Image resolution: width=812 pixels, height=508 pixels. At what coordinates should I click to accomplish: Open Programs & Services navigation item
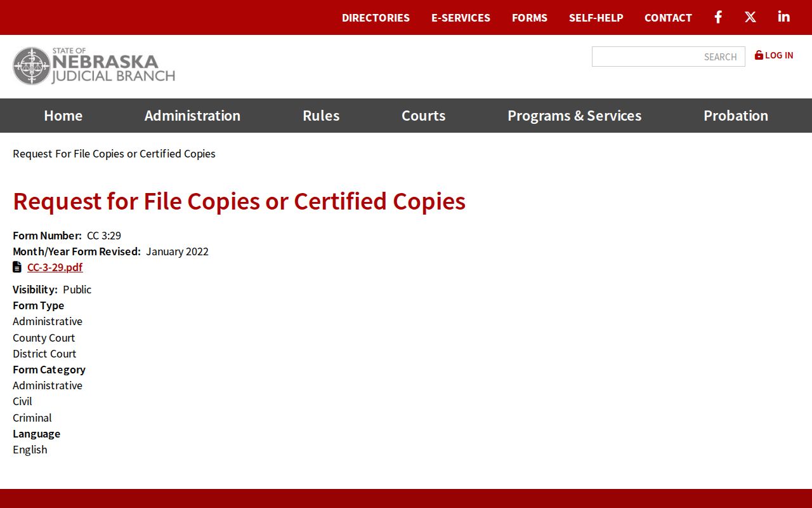574,116
